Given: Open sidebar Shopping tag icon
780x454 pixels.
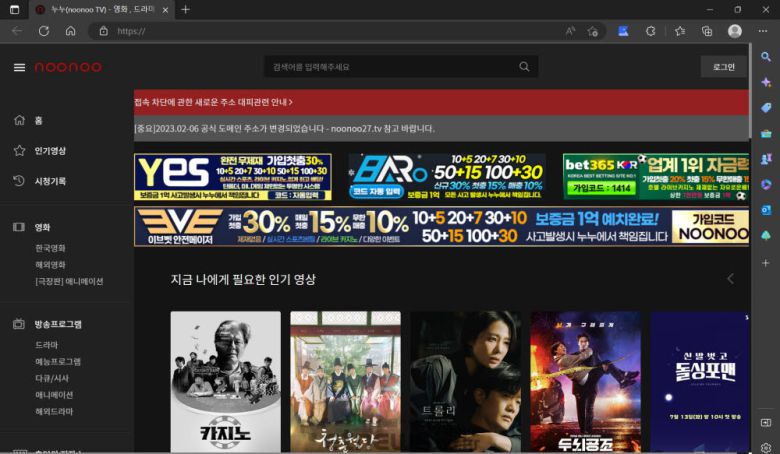Looking at the screenshot, I should [766, 108].
